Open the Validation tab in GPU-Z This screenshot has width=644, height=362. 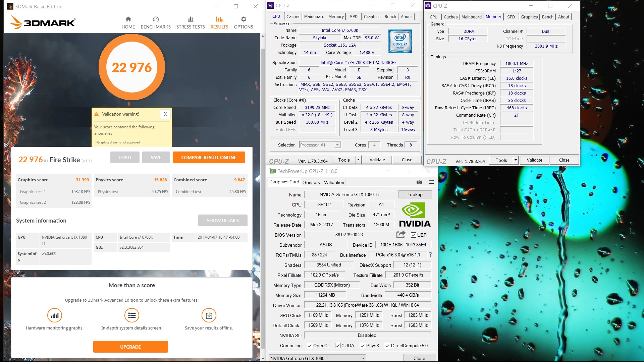334,182
